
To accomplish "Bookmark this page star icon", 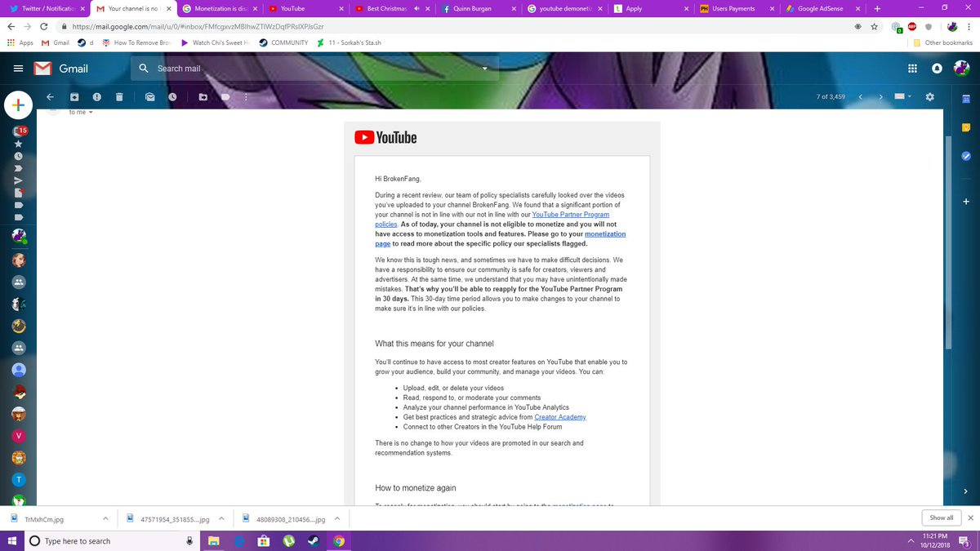I will pos(874,26).
